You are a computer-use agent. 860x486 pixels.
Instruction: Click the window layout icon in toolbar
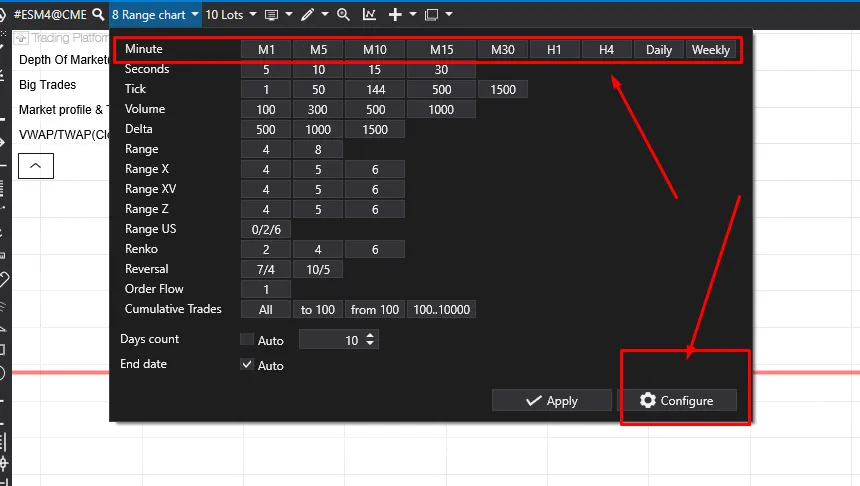(432, 15)
